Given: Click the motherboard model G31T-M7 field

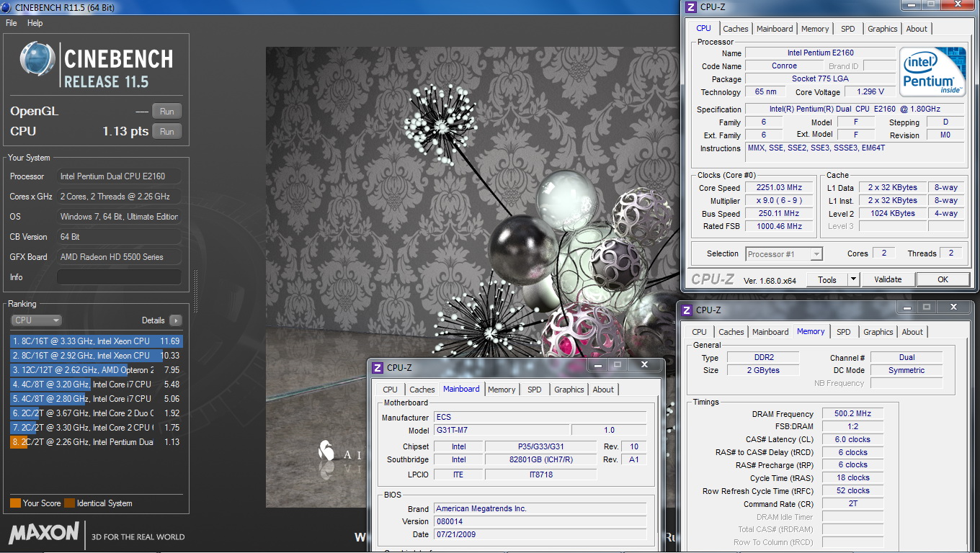Looking at the screenshot, I should pos(502,430).
